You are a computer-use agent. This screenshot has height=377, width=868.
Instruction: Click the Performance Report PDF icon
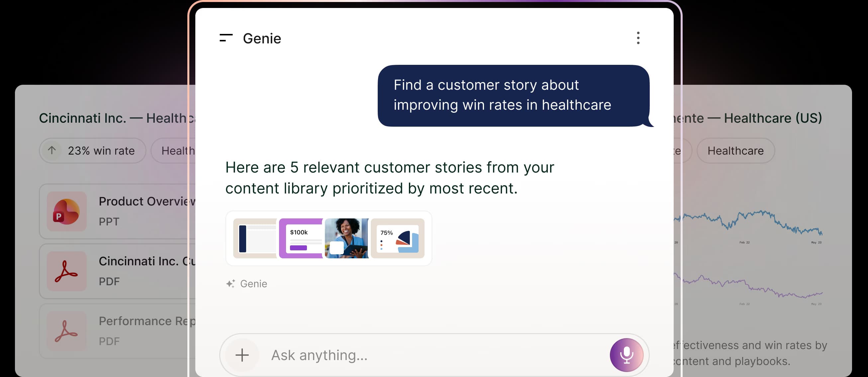67,331
